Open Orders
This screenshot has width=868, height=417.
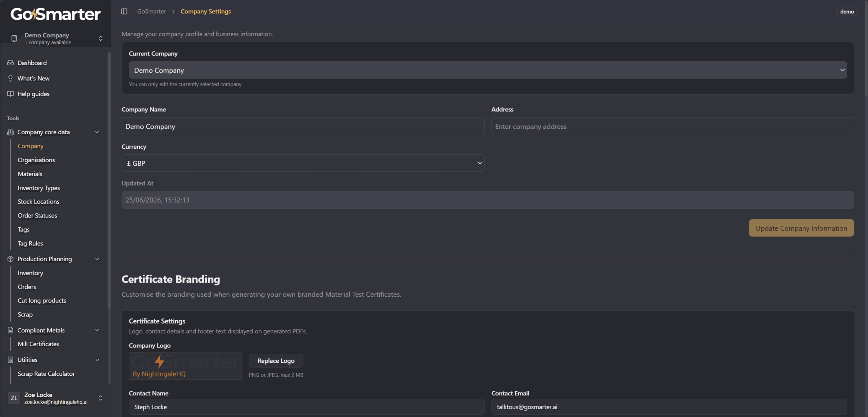pos(27,287)
